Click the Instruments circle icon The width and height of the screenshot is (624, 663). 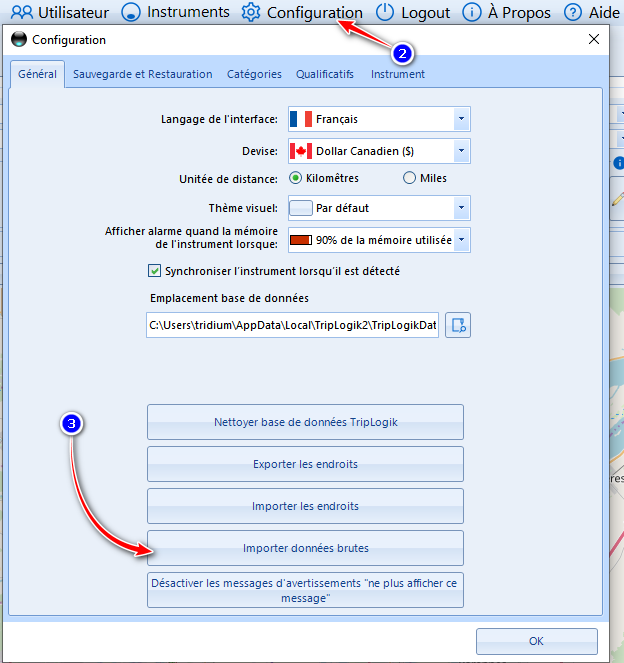pyautogui.click(x=131, y=12)
